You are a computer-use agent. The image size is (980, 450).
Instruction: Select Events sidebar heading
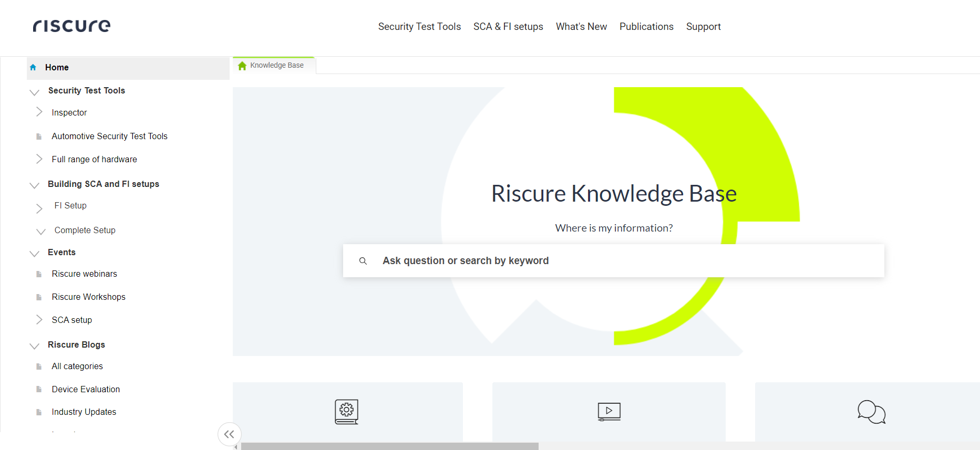[x=62, y=253]
